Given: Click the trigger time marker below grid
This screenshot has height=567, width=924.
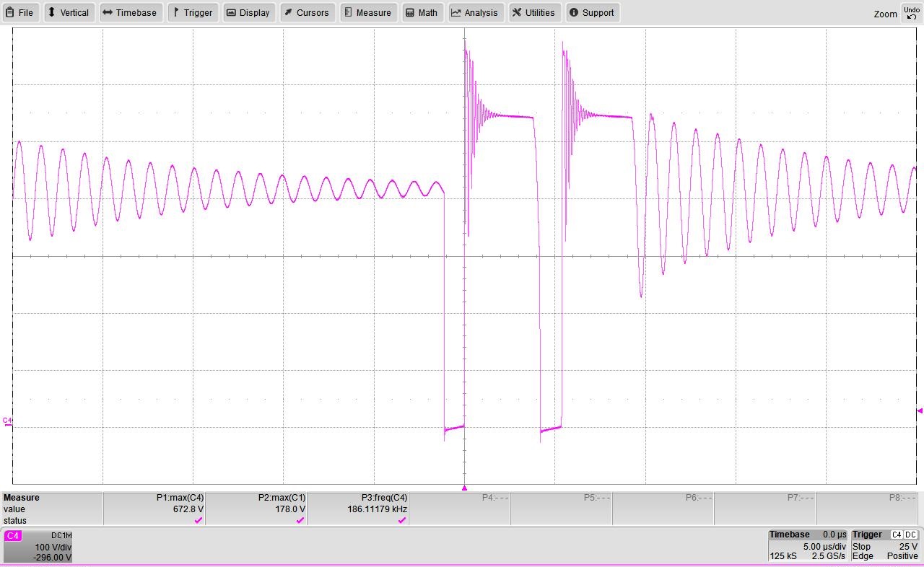Looking at the screenshot, I should (464, 488).
